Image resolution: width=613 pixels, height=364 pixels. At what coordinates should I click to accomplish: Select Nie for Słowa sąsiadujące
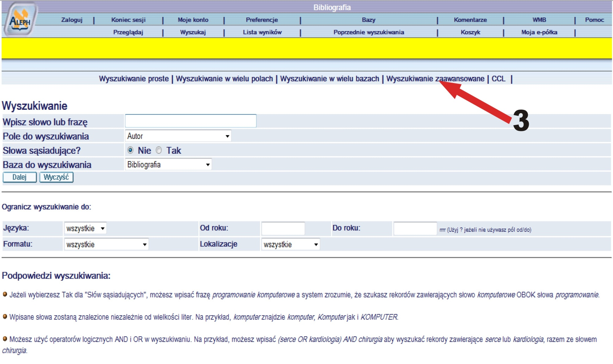[x=130, y=150]
